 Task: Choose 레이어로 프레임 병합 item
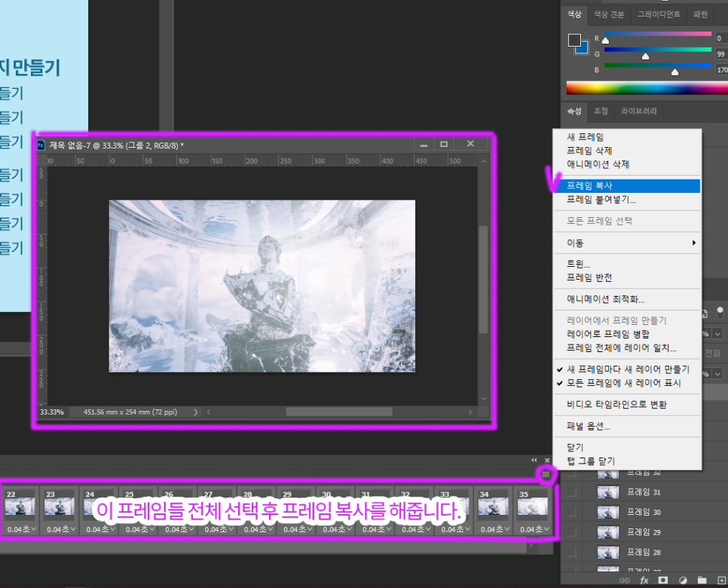coord(627,334)
